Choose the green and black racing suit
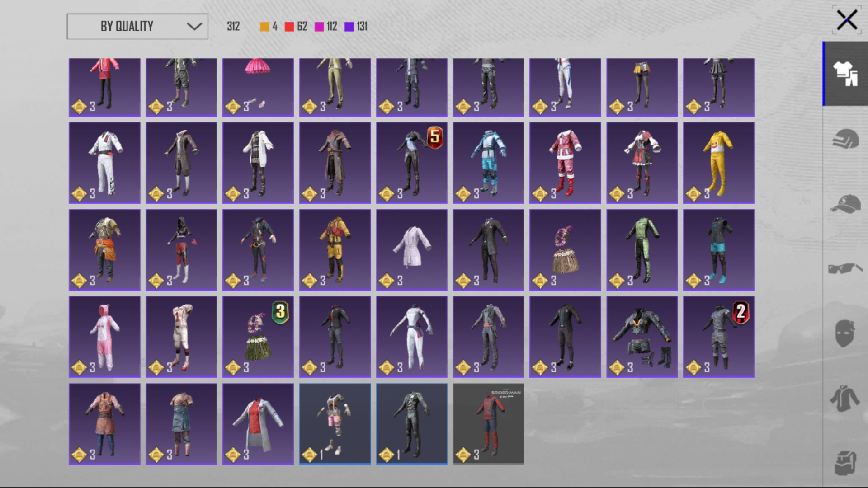868x488 pixels. point(642,250)
